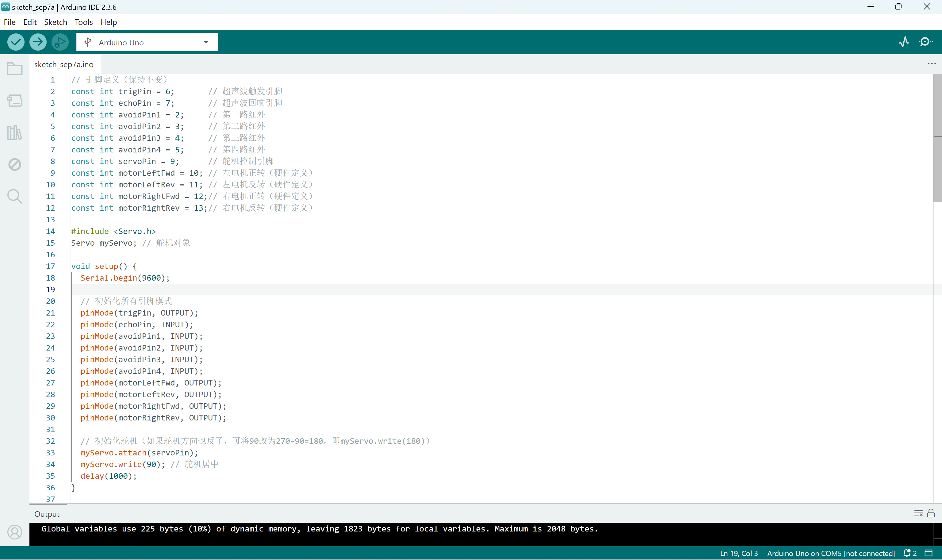Click 'delay(1000);' line
Viewport: 942px width, 560px height.
109,476
